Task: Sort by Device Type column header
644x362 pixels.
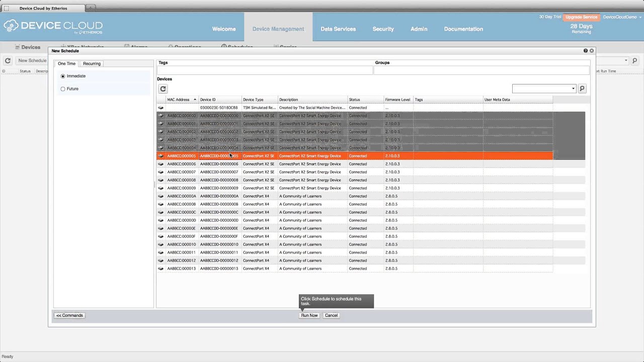Action: pos(260,100)
